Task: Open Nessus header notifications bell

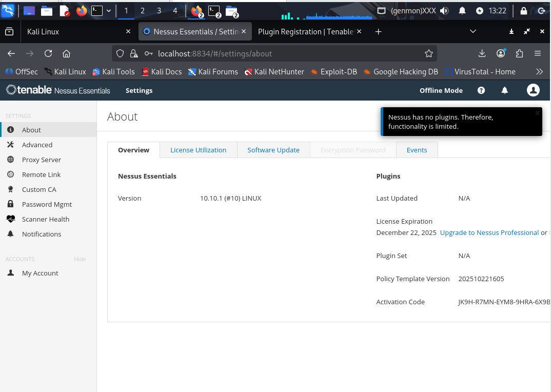Action: coord(505,91)
